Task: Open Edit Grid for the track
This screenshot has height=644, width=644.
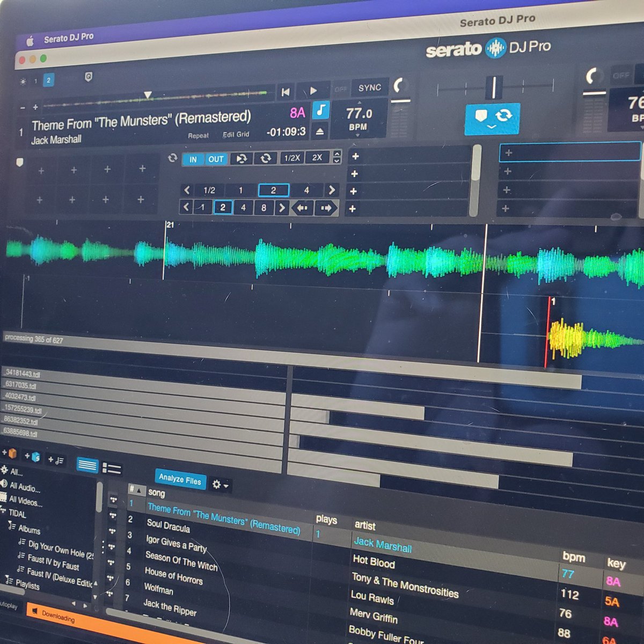Action: click(x=236, y=134)
